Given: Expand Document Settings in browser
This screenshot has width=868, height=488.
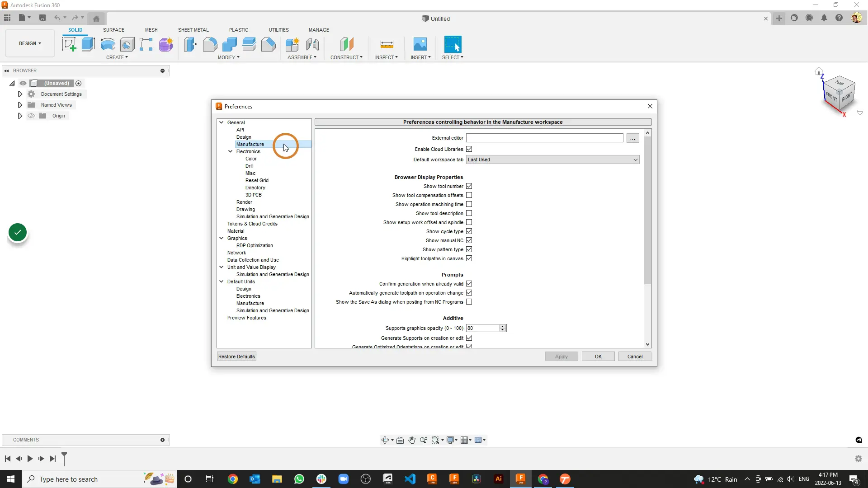Looking at the screenshot, I should [x=20, y=94].
